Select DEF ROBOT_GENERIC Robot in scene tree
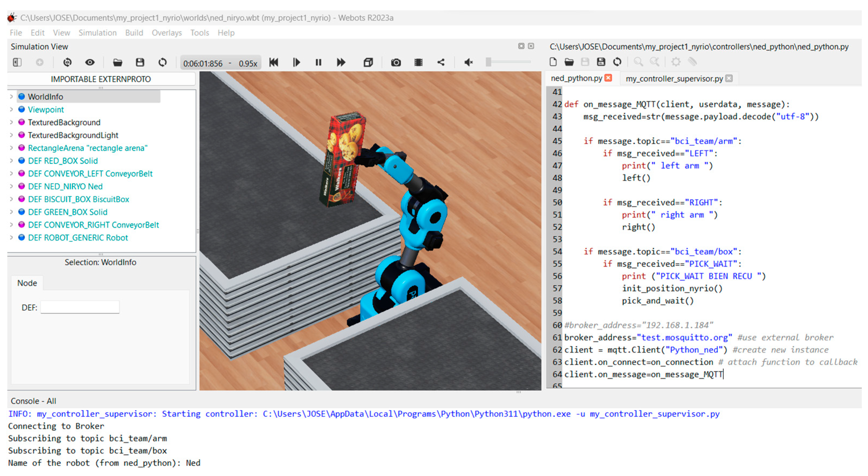Viewport: 868px width, 476px height. tap(78, 238)
